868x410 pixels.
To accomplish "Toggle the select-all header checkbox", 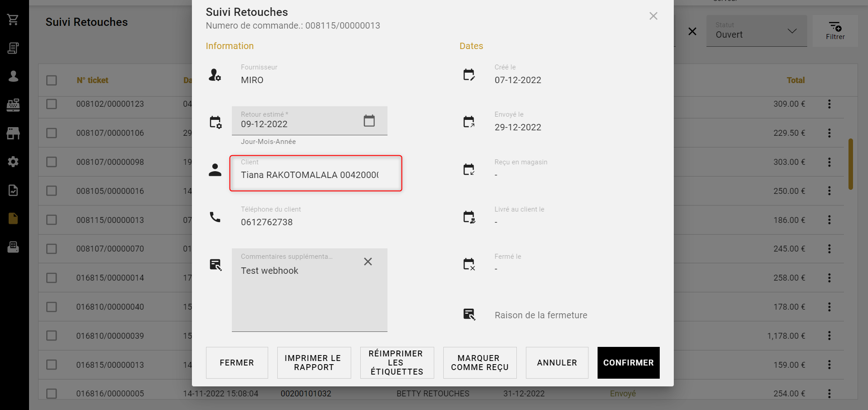I will (x=52, y=80).
